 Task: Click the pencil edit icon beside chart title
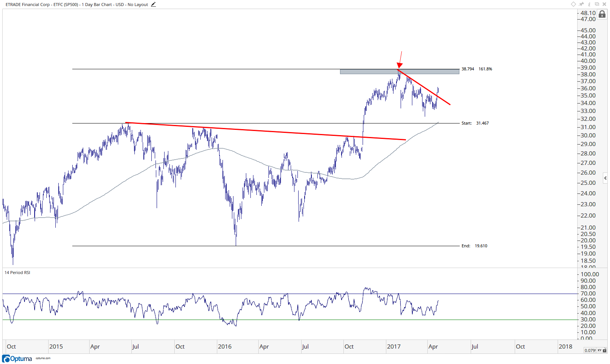[x=153, y=5]
